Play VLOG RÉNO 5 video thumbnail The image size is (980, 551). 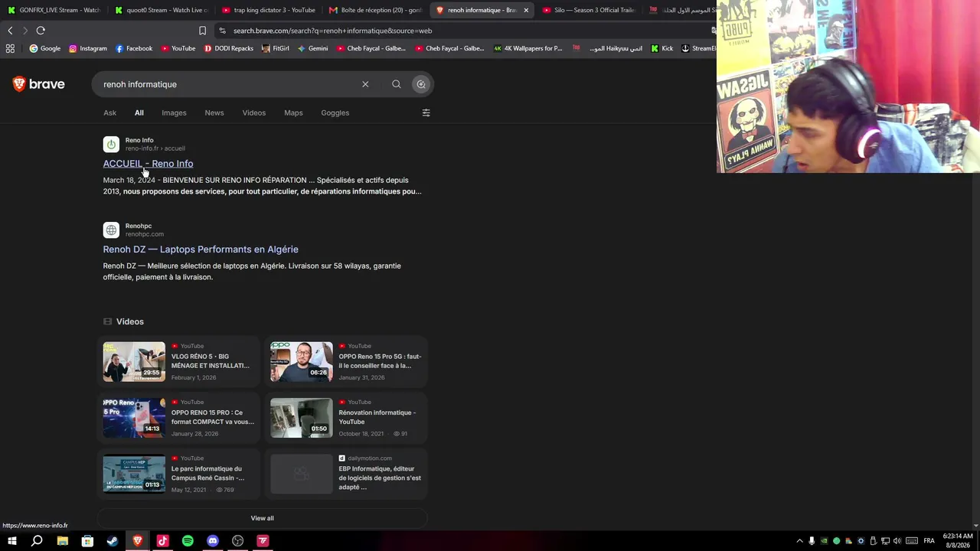point(134,361)
